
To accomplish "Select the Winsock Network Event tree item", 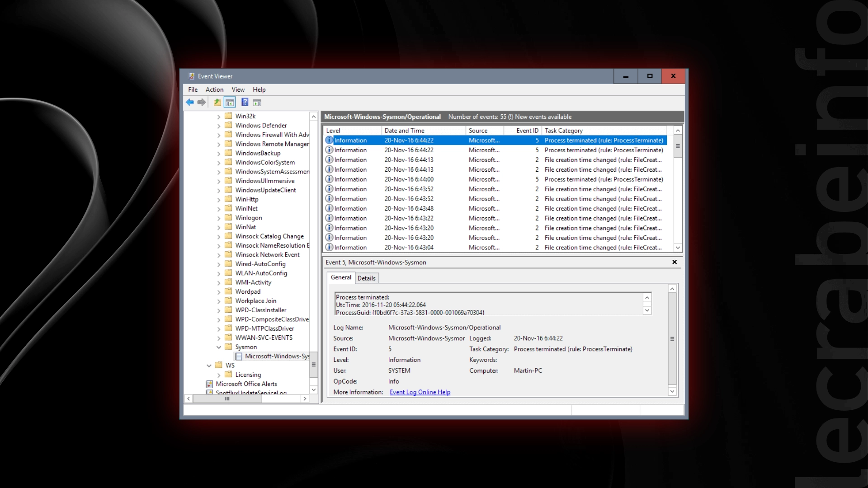I will tap(268, 255).
